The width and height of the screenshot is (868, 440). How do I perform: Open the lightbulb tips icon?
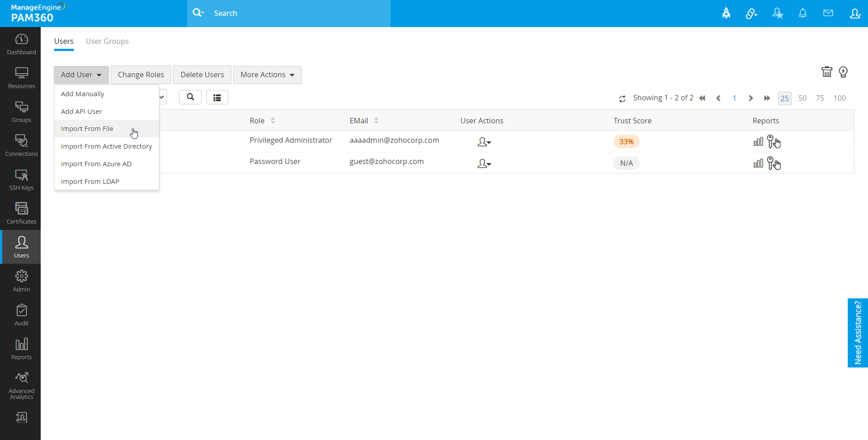tap(843, 72)
